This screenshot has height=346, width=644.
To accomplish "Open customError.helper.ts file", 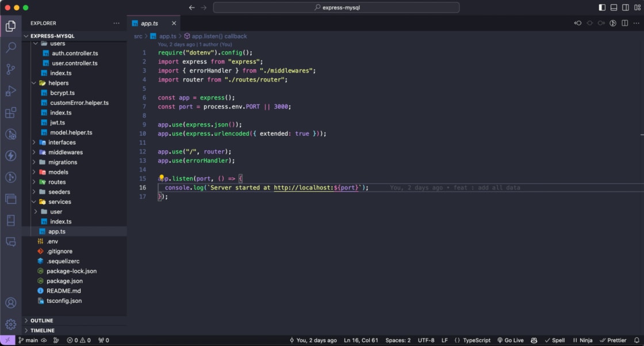I will 74,102.
